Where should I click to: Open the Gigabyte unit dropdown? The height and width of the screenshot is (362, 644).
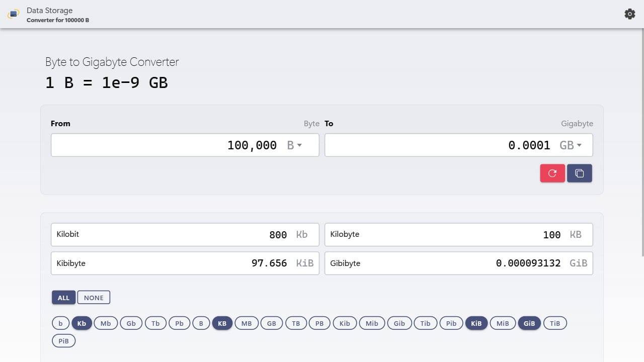tap(571, 145)
